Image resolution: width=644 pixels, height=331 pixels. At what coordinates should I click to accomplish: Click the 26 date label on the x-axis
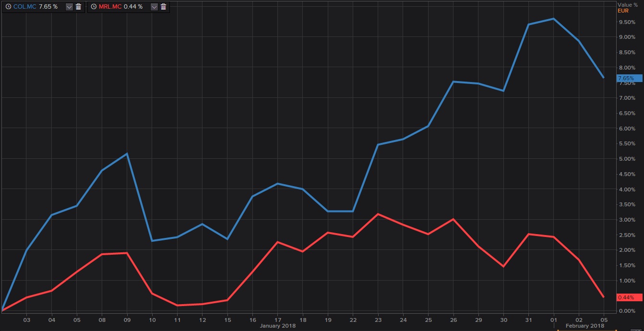click(x=453, y=319)
